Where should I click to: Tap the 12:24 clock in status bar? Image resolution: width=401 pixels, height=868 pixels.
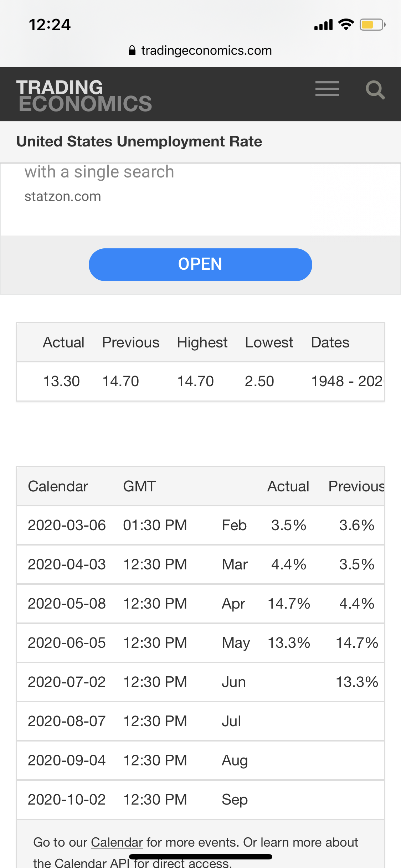[x=50, y=25]
